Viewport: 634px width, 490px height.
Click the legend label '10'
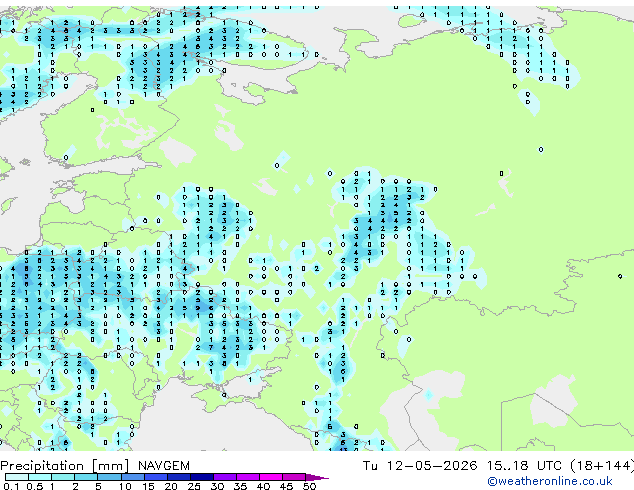[125, 486]
